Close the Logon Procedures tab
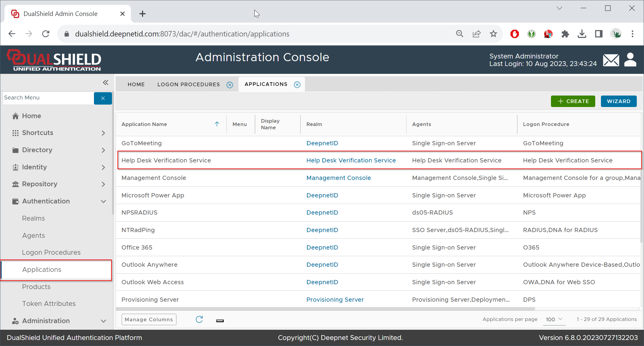This screenshot has width=644, height=346. (x=230, y=85)
